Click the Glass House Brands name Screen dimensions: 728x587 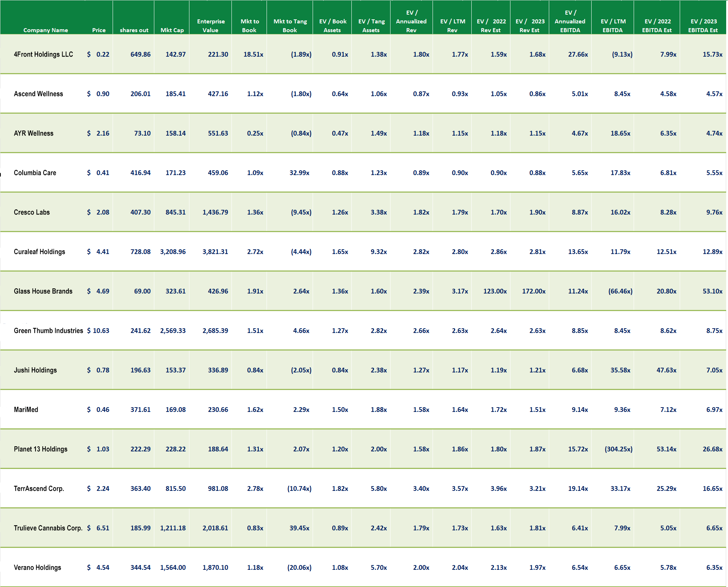click(43, 291)
